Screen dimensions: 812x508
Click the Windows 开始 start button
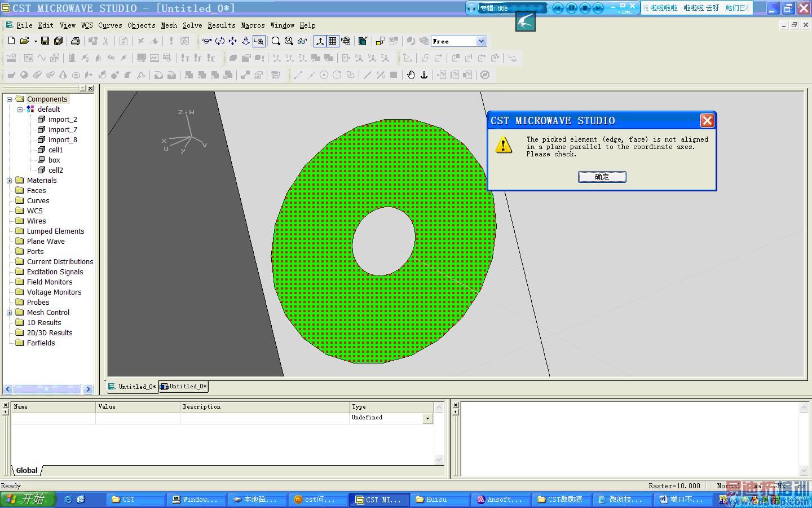(28, 499)
